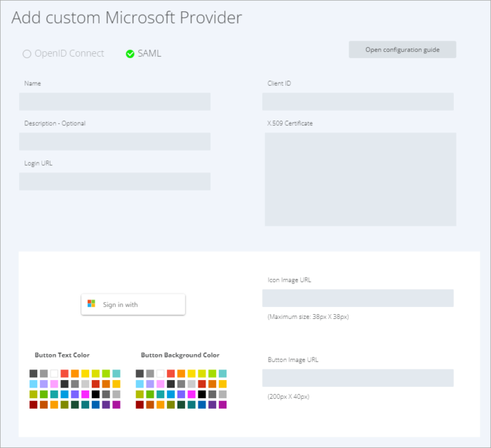
Task: Select bright fuchsia swatch under Button Text Color
Action: [85, 394]
